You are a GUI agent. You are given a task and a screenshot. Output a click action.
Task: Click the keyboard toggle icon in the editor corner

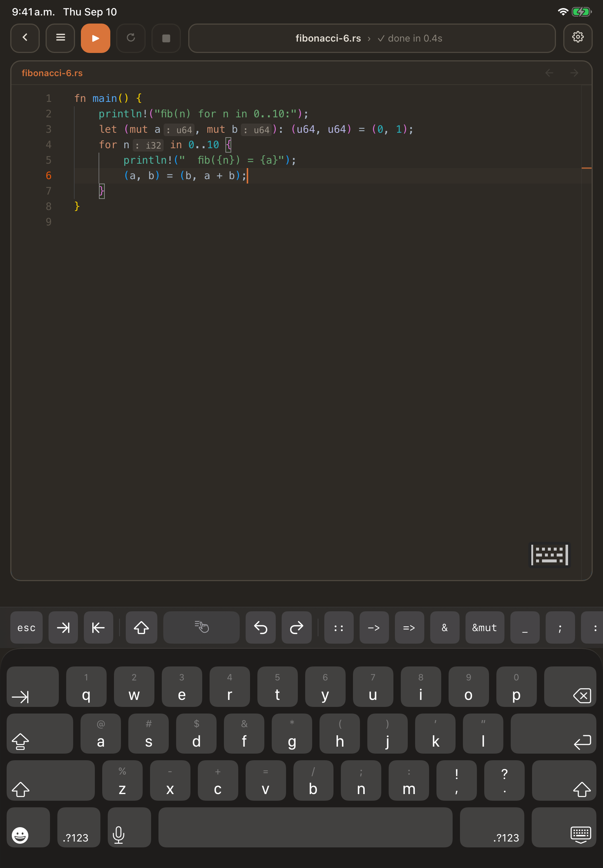549,555
